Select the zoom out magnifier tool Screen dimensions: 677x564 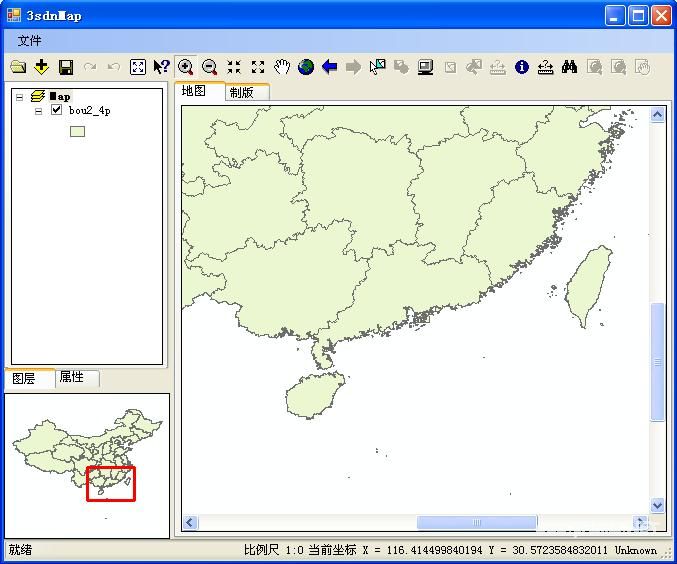click(x=209, y=67)
